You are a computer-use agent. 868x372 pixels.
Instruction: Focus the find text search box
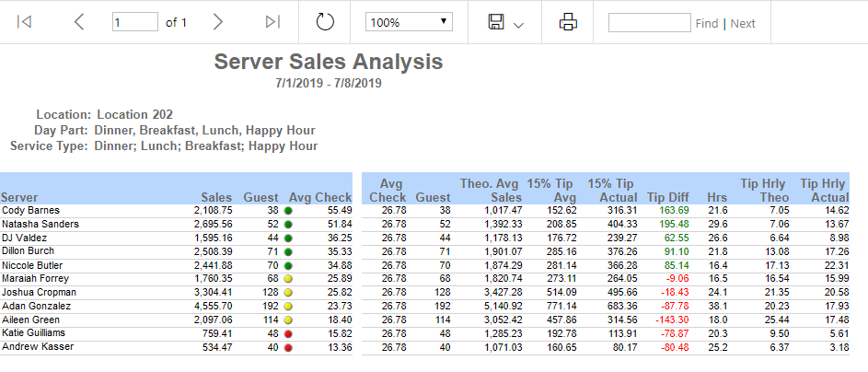point(649,23)
